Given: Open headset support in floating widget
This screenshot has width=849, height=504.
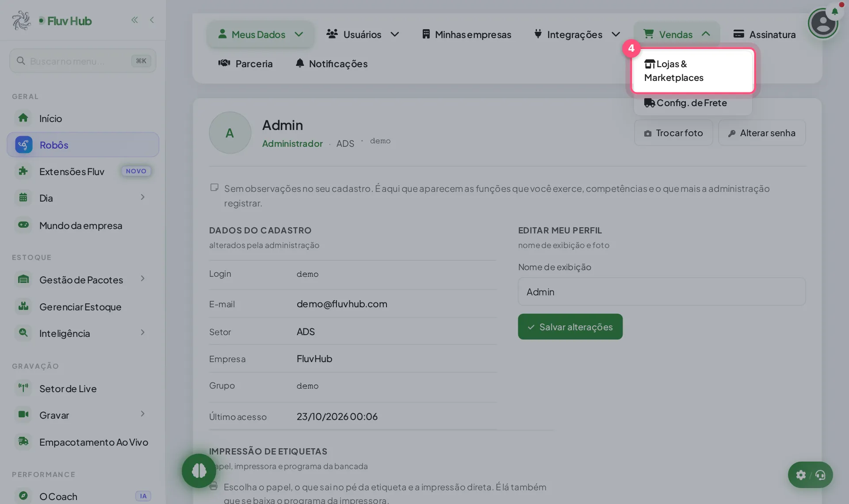Looking at the screenshot, I should [820, 475].
